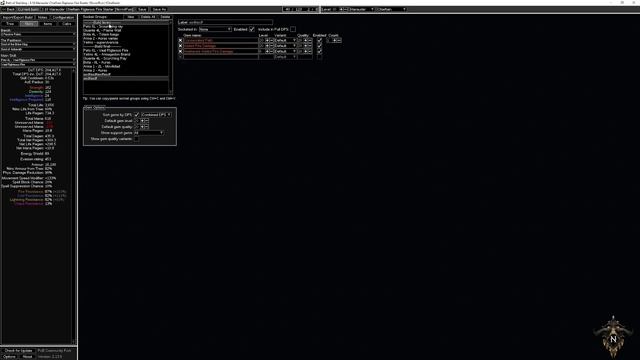Select 'Vaal Righteous Fire' 6L socket group

tap(126, 50)
